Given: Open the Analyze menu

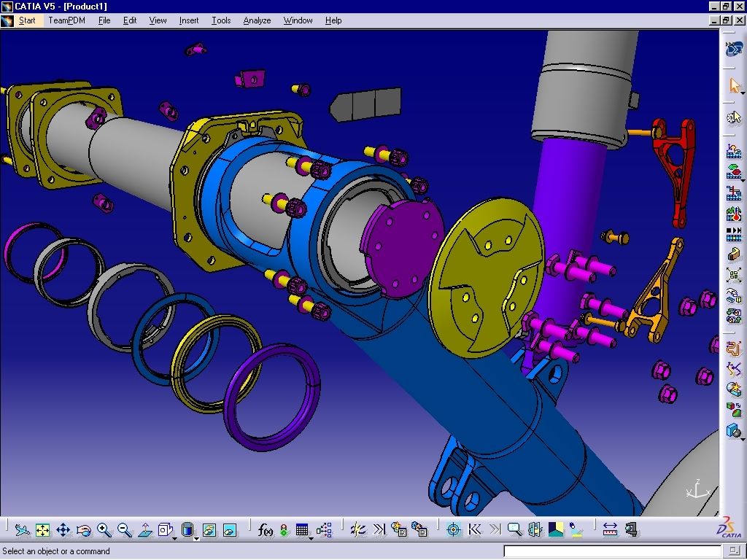Looking at the screenshot, I should pos(257,20).
